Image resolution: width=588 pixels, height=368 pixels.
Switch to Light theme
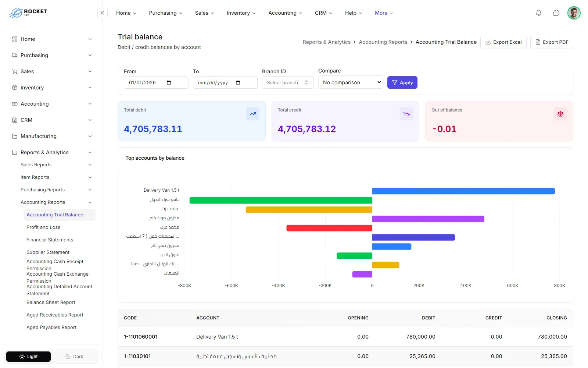click(x=29, y=357)
